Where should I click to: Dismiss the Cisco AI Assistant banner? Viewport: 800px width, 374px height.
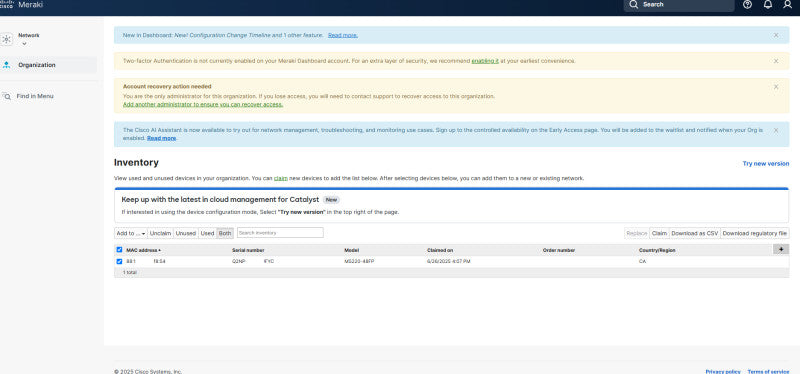pos(776,130)
